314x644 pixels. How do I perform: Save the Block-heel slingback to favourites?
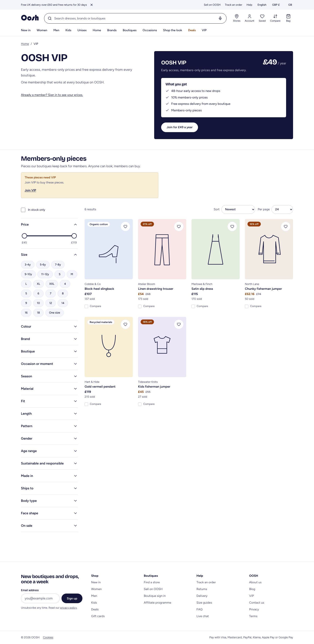[x=125, y=226]
